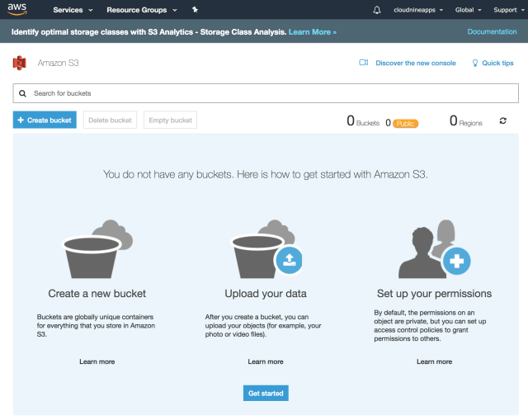Click Learn more under Set up your permissions

[435, 361]
